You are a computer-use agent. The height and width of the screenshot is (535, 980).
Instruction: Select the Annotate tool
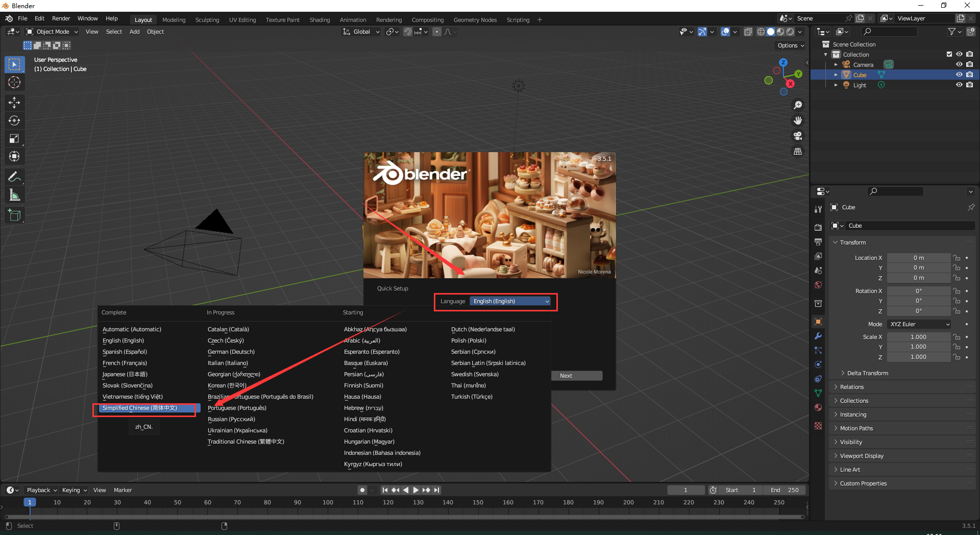point(14,176)
